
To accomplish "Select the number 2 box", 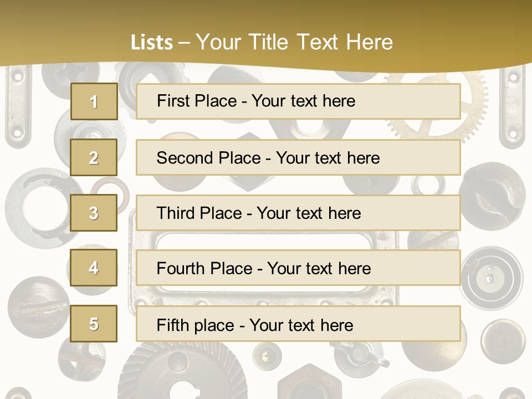I will pos(94,157).
